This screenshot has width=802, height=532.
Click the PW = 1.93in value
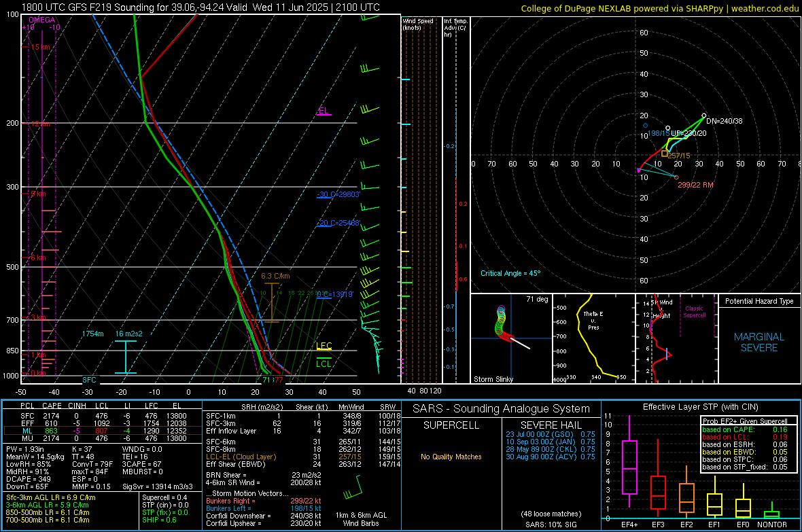tap(25, 449)
